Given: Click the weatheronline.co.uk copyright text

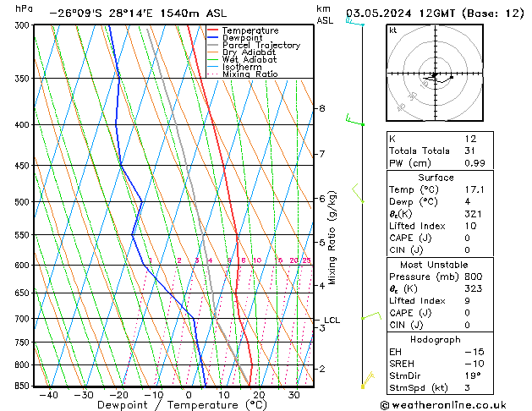Looking at the screenshot, I should click(x=443, y=405).
